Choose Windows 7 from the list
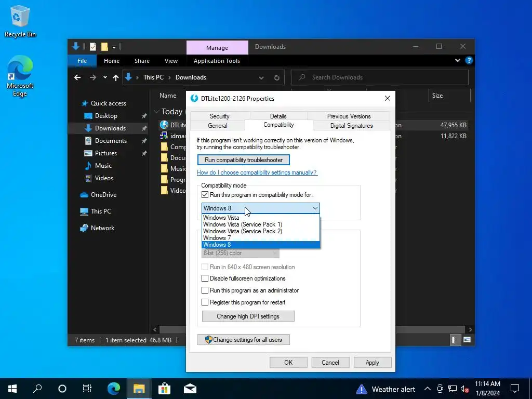This screenshot has height=399, width=532. (x=261, y=238)
